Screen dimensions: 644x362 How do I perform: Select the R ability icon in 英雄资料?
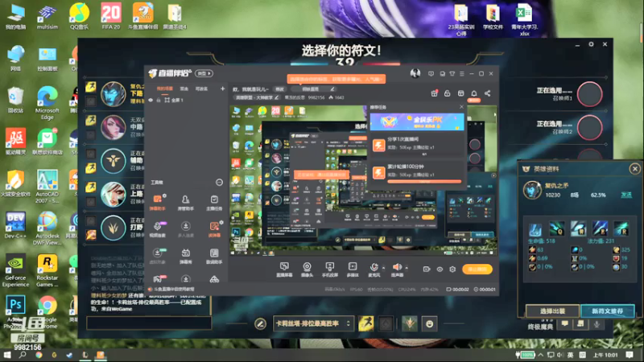point(621,228)
